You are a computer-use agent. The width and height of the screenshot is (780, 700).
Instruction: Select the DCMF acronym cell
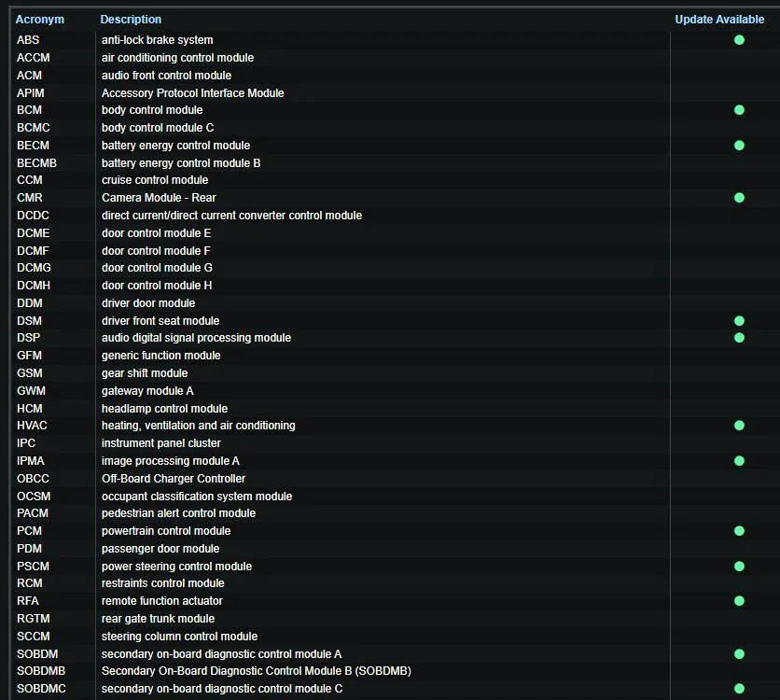point(33,251)
